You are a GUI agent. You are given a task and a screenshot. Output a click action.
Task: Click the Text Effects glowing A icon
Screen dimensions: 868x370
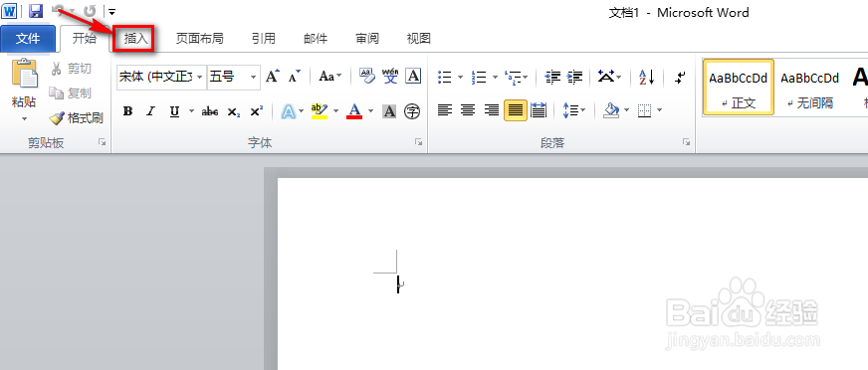point(288,111)
